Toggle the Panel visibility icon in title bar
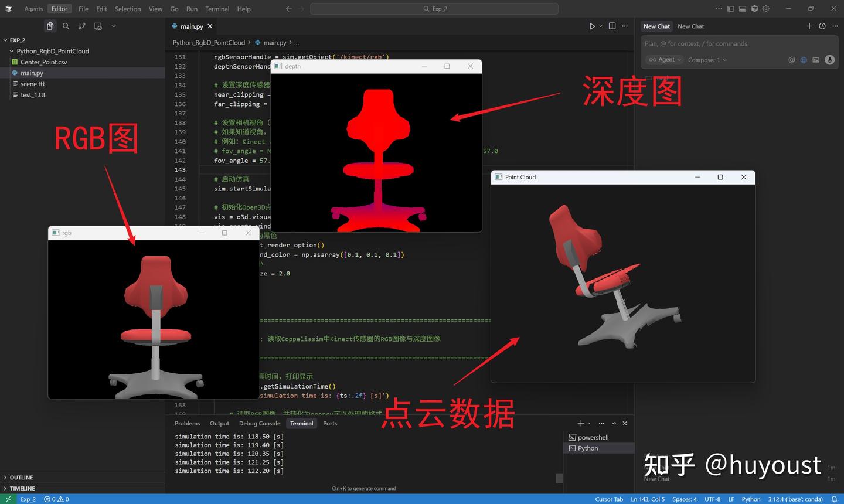 (x=742, y=8)
